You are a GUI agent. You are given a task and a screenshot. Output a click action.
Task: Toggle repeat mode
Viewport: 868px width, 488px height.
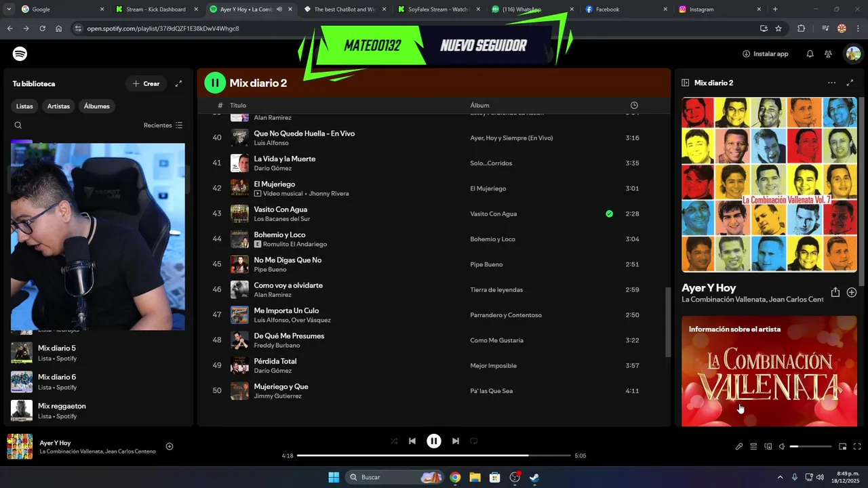(x=474, y=441)
